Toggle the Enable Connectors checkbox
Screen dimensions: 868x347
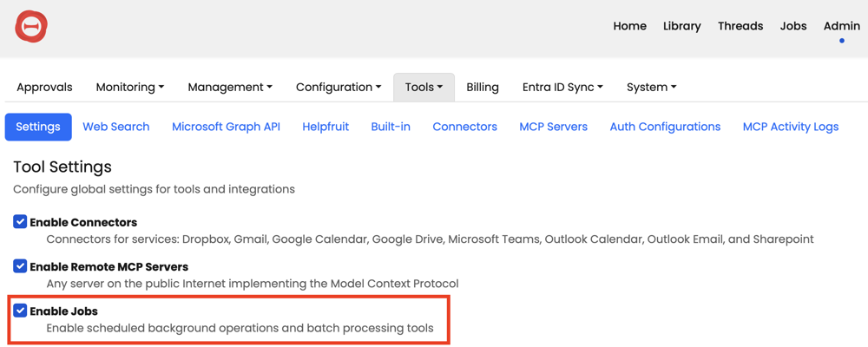tap(20, 222)
